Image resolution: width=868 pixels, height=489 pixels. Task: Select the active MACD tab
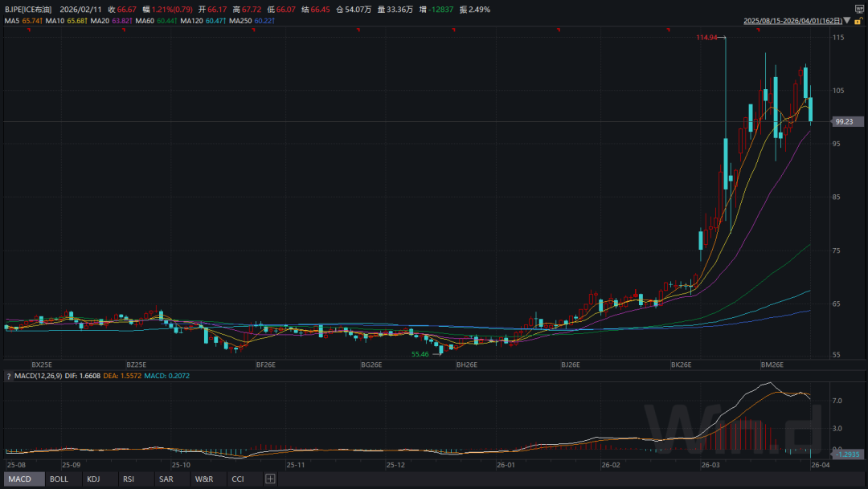[20, 479]
